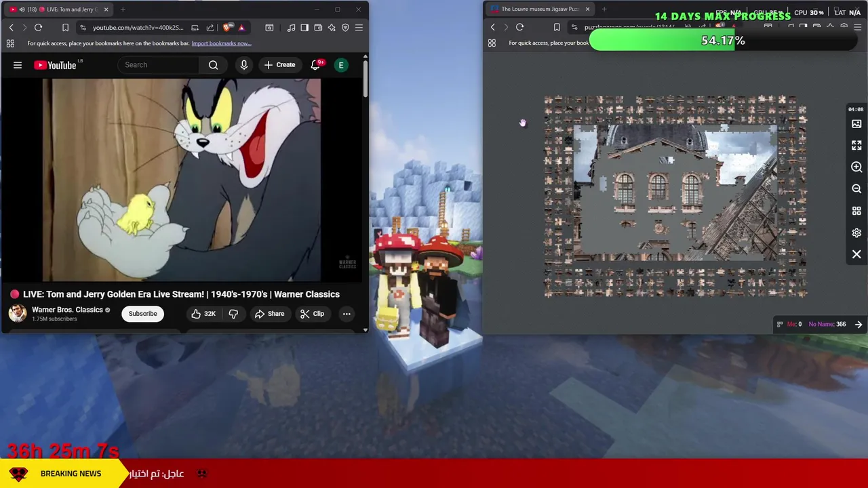Click the Tom and Jerry video player
Viewport: 868px width, 488px height.
pyautogui.click(x=182, y=180)
